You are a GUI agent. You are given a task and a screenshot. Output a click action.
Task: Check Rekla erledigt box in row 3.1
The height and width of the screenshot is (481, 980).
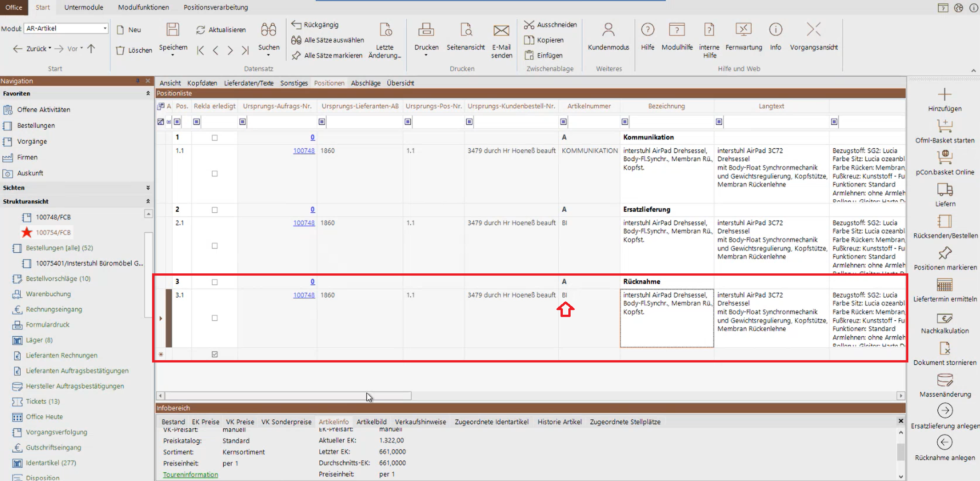pos(215,318)
